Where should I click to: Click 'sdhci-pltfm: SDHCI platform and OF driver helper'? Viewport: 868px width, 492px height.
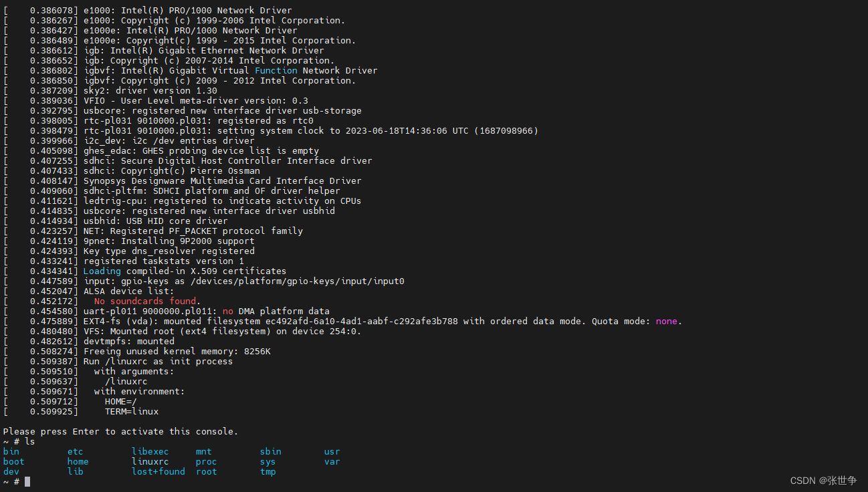pyautogui.click(x=212, y=191)
